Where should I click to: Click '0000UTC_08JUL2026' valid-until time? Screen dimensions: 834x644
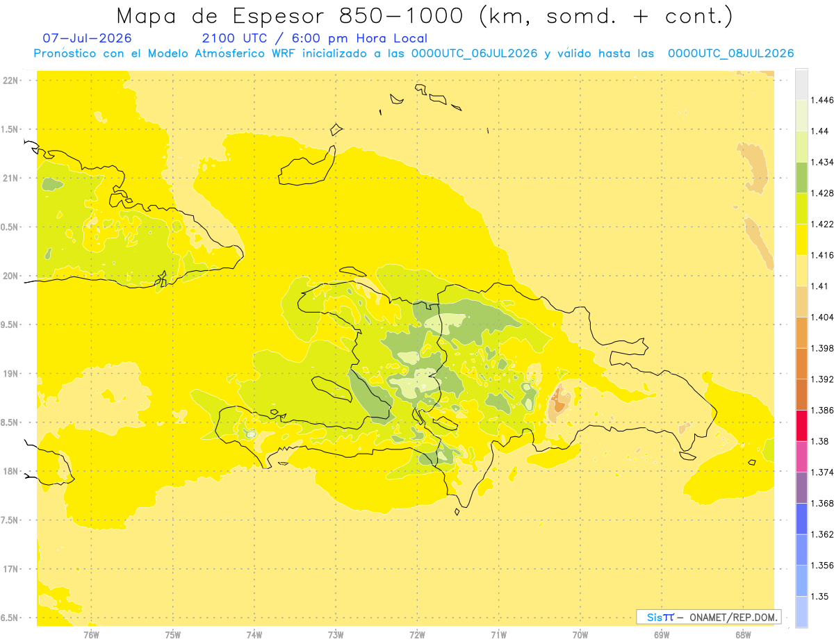(x=730, y=53)
